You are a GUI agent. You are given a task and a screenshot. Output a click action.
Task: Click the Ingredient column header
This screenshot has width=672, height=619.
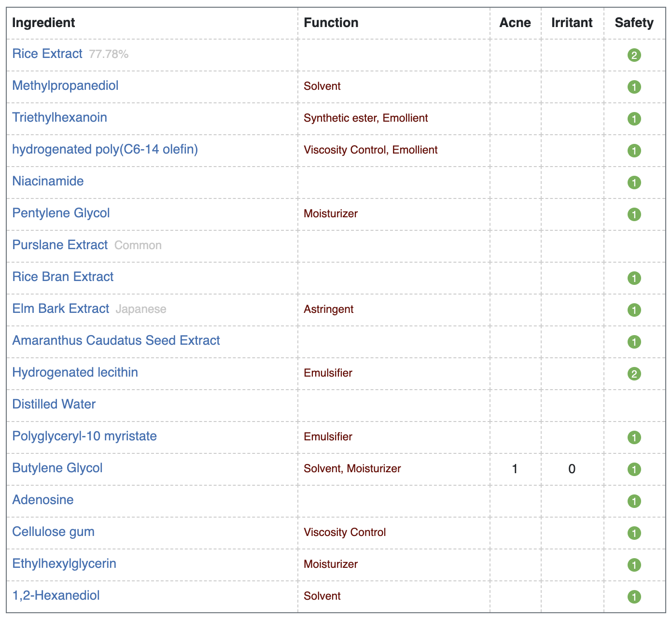point(43,23)
